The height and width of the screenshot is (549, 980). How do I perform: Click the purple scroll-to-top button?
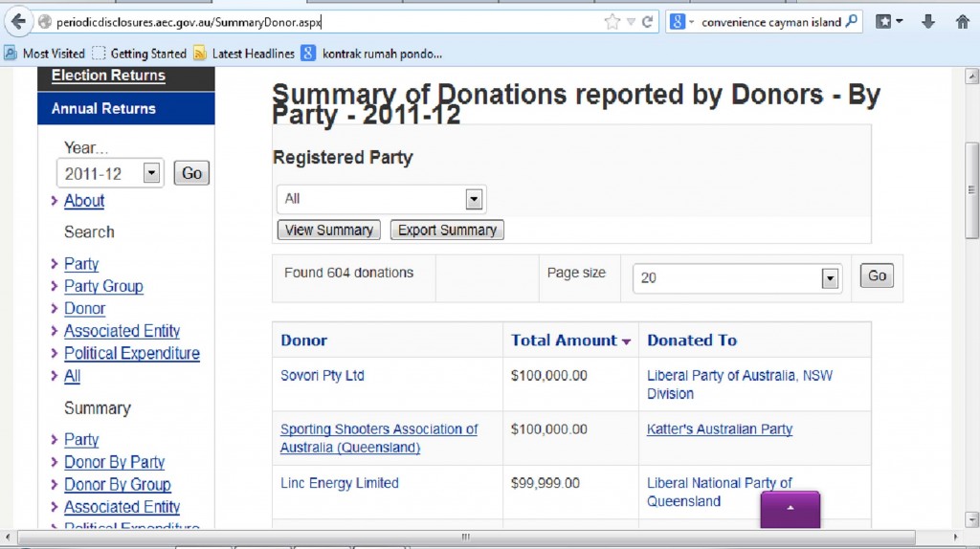tap(790, 509)
